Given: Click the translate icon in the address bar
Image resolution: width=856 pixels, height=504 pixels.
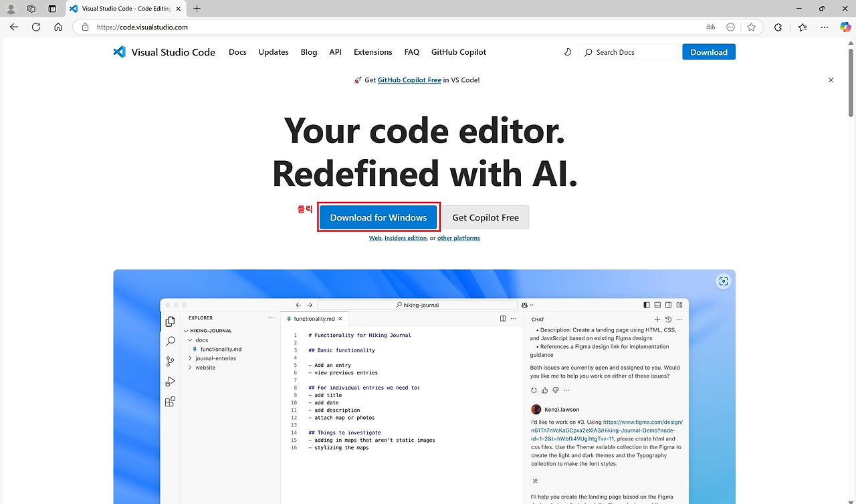Looking at the screenshot, I should (x=710, y=27).
